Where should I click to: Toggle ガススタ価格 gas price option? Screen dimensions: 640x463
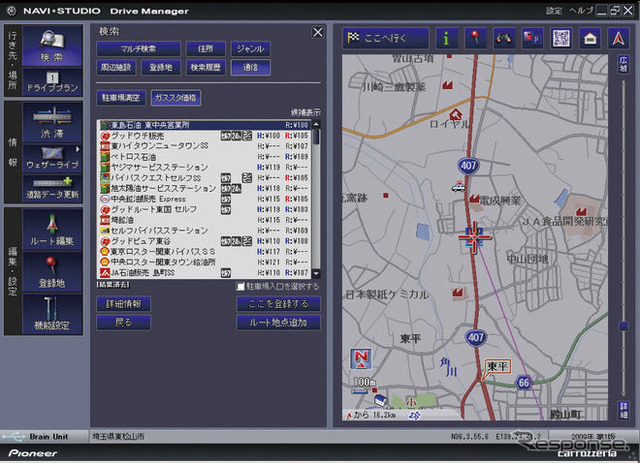point(176,98)
